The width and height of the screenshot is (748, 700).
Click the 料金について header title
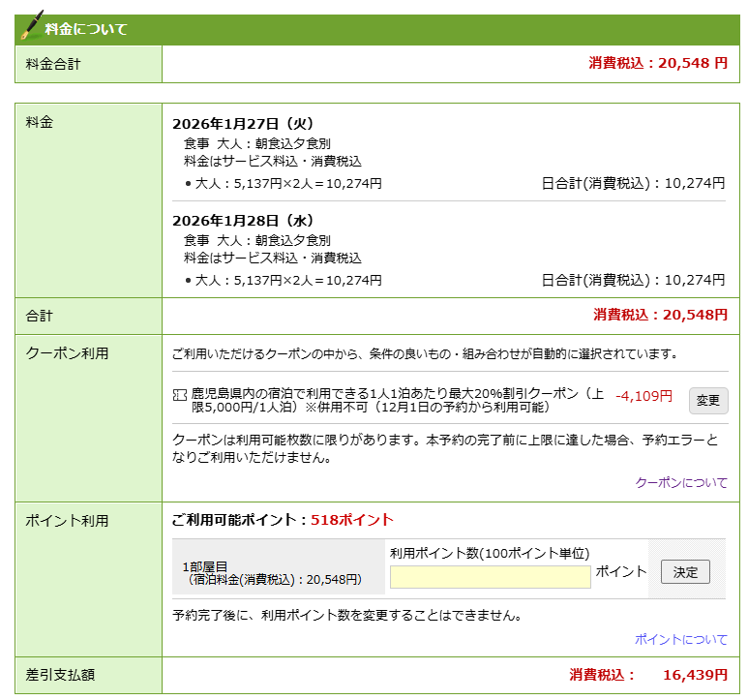(86, 29)
